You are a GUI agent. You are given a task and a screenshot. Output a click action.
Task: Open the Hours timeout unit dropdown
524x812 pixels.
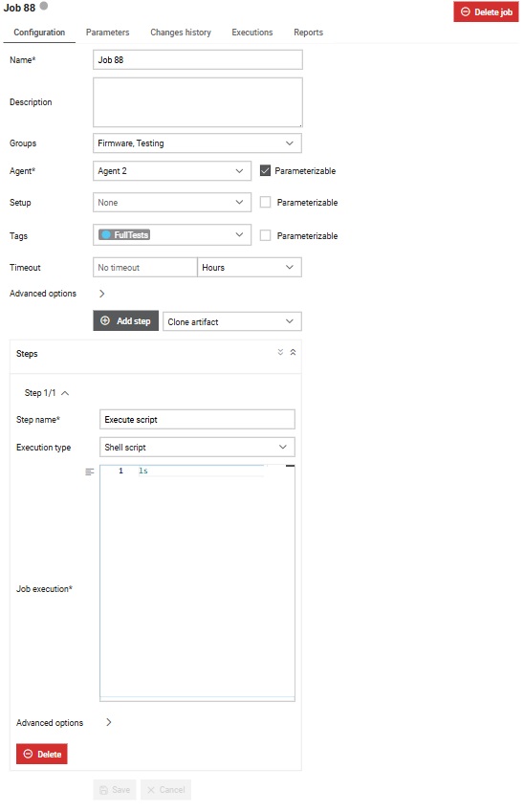[249, 267]
